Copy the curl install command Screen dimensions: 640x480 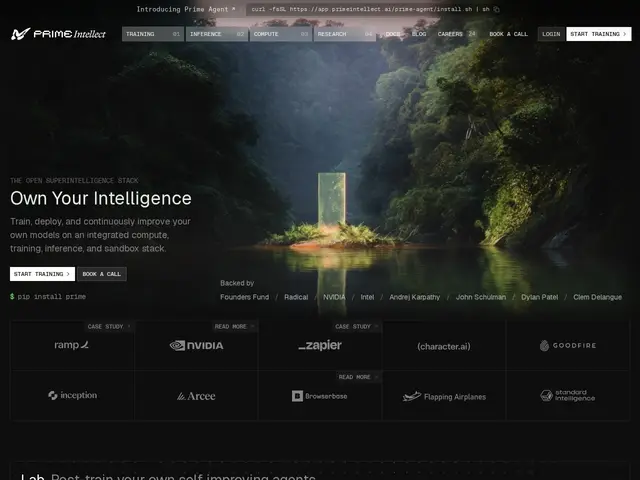tap(496, 9)
